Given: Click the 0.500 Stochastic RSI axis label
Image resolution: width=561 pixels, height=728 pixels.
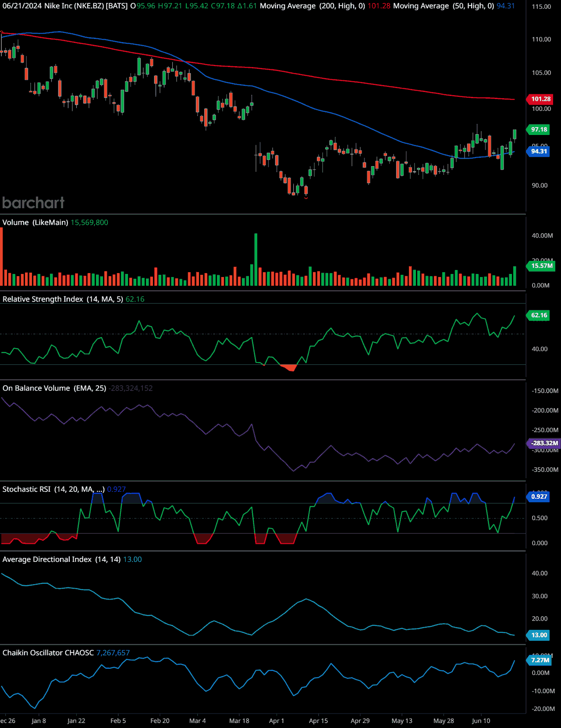Looking at the screenshot, I should click(x=540, y=518).
